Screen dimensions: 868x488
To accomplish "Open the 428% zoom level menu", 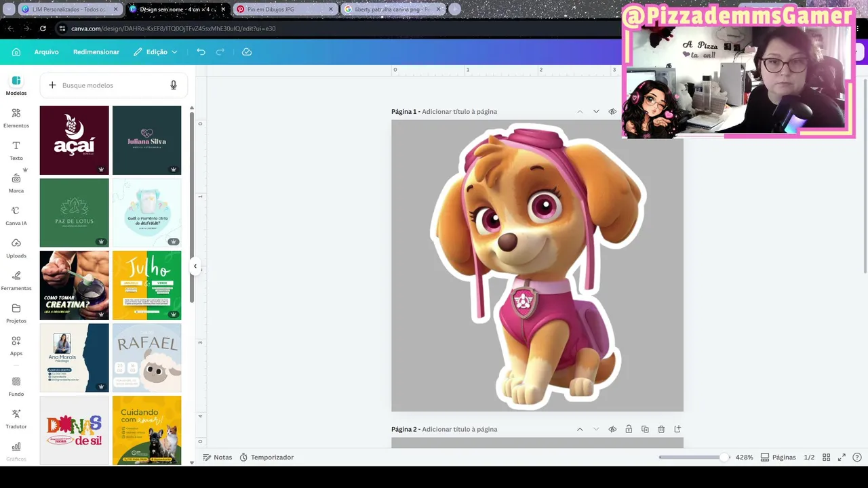I will [745, 457].
